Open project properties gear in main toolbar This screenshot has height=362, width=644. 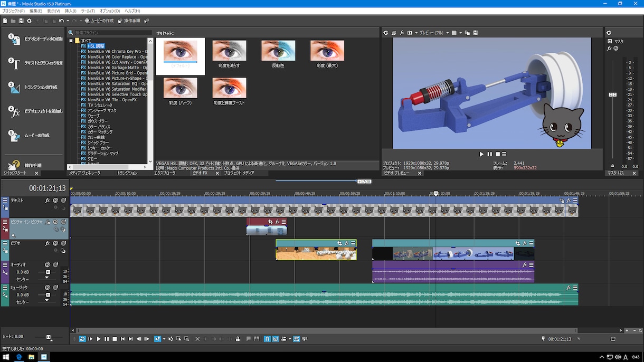click(x=29, y=21)
